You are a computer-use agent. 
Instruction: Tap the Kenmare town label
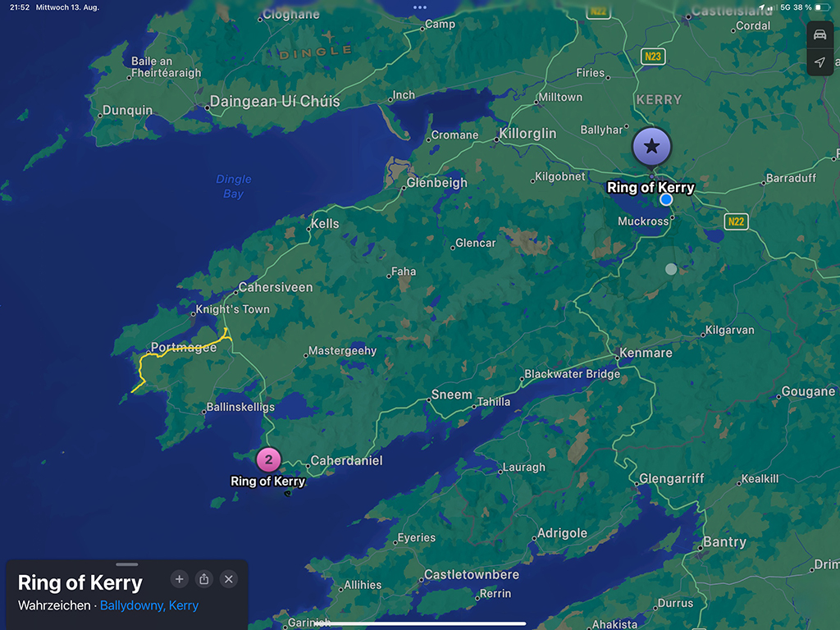click(x=646, y=353)
